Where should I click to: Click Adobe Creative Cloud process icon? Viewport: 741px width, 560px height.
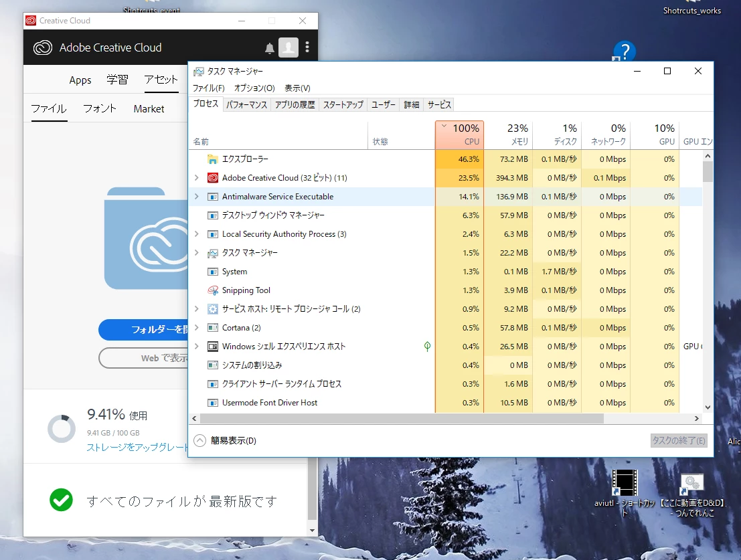213,178
